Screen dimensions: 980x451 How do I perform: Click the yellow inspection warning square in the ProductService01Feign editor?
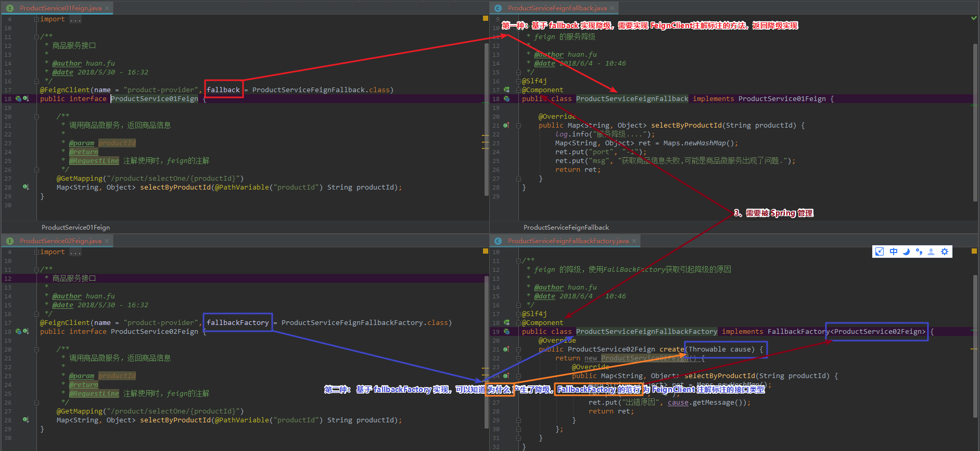pos(486,18)
